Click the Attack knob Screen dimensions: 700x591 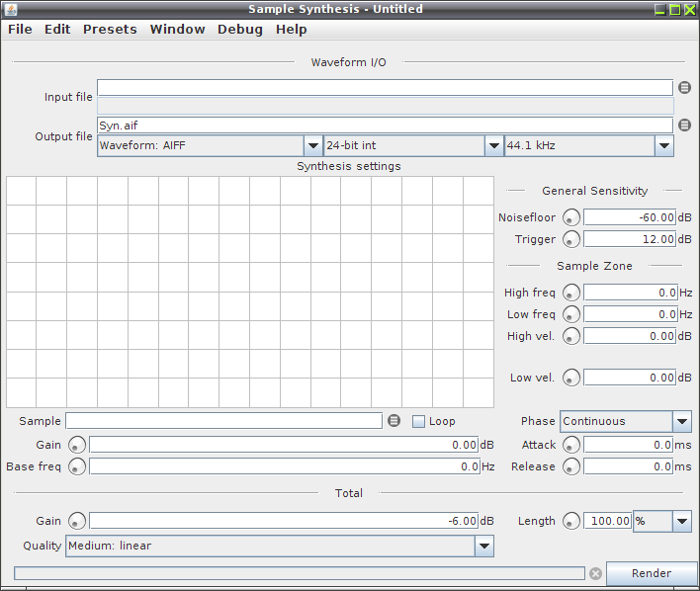(571, 445)
